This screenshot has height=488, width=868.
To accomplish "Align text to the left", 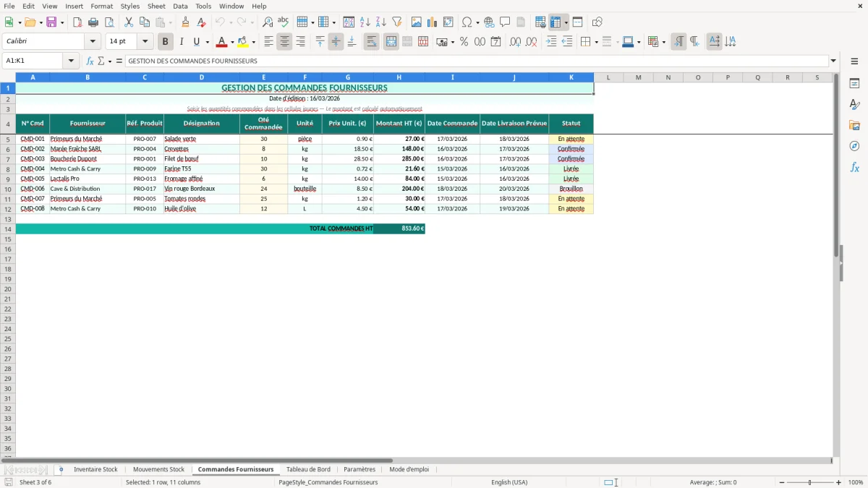I will tap(268, 42).
